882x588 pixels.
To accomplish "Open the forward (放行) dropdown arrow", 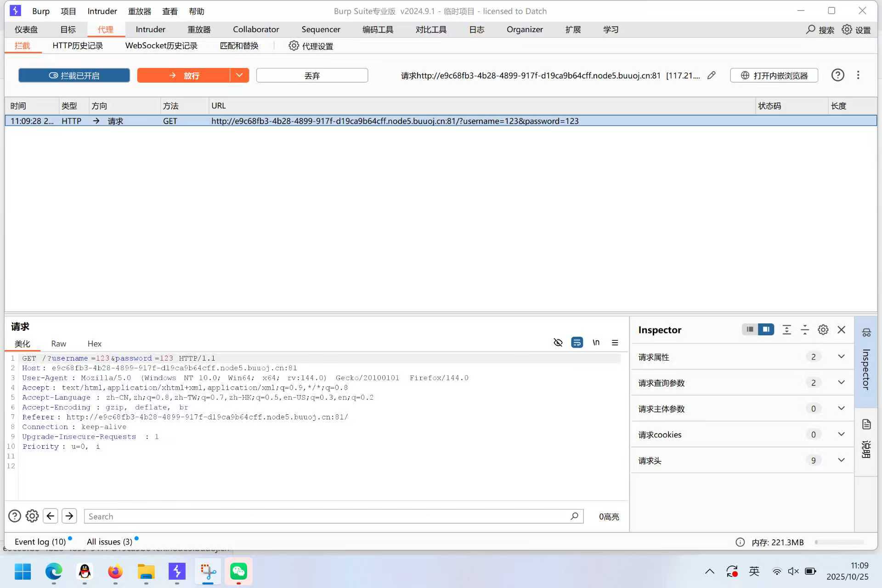I will click(239, 75).
